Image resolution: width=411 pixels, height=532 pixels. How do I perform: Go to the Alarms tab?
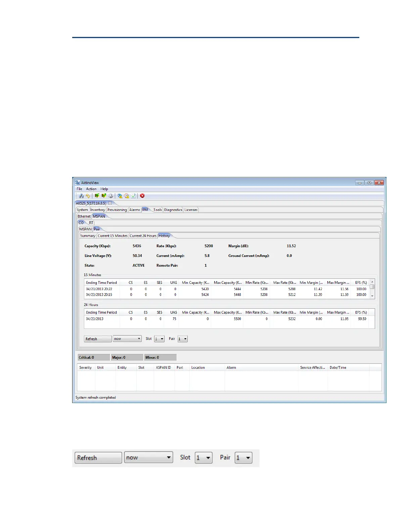click(135, 210)
